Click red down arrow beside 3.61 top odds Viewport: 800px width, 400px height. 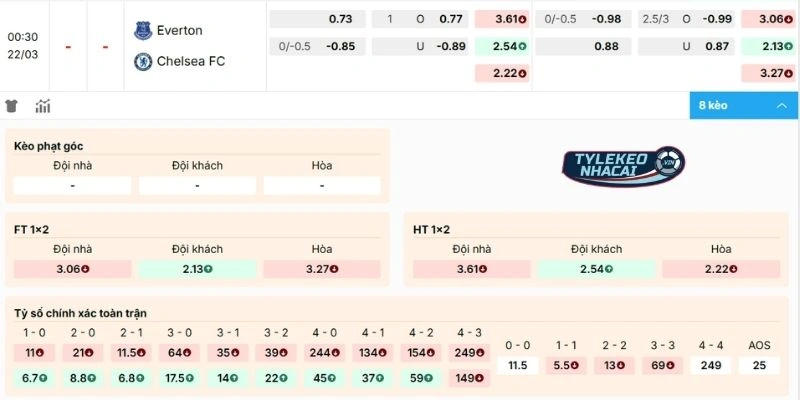click(522, 19)
